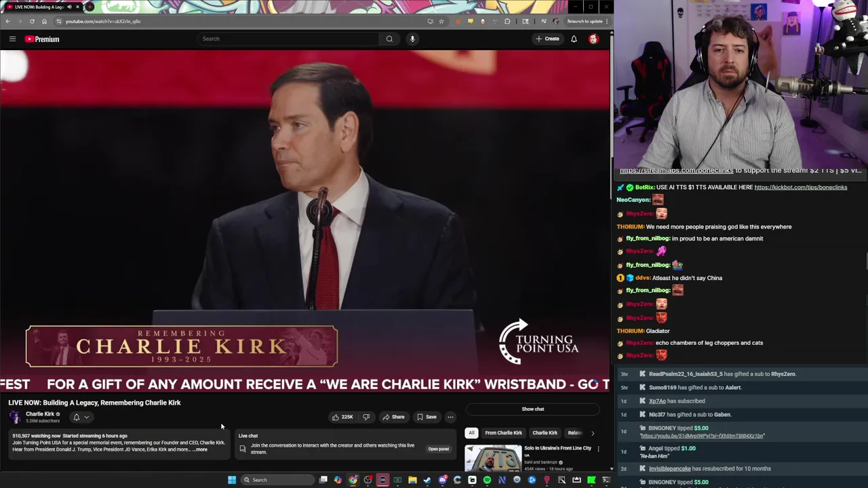Open the kickbot.com/tips/boneclinks link
The width and height of the screenshot is (868, 488).
800,187
